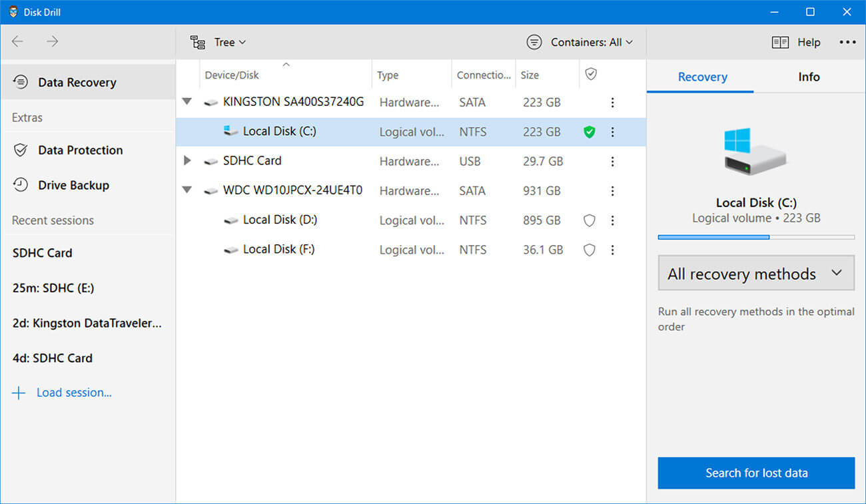Click the WDC WD10JPCX drive icon

tap(211, 190)
